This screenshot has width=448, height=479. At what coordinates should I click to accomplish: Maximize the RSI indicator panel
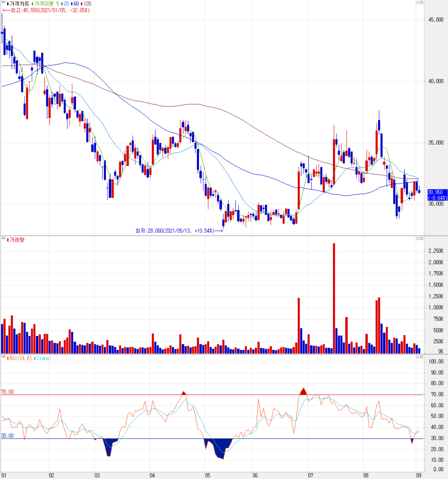(x=417, y=357)
